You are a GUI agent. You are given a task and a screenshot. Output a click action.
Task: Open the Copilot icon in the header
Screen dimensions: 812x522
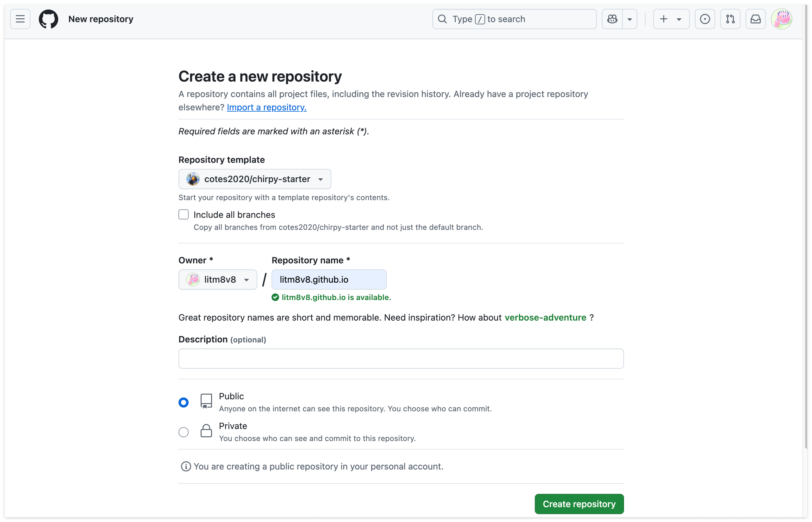pos(612,19)
